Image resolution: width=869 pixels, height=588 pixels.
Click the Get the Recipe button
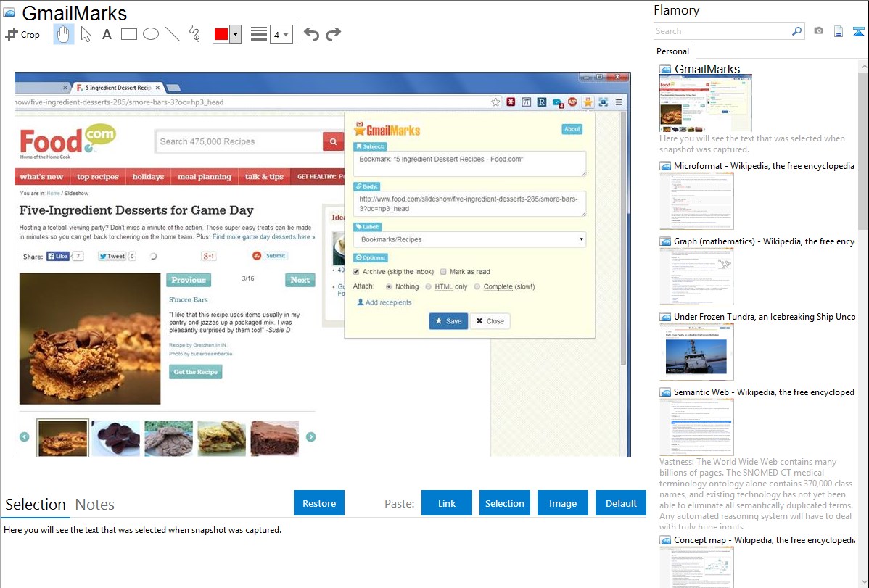(x=196, y=372)
